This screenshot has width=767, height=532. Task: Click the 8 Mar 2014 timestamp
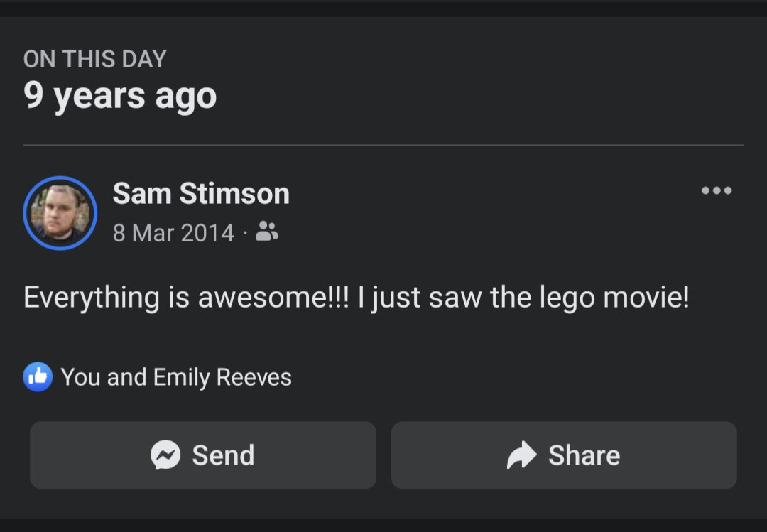click(x=173, y=232)
